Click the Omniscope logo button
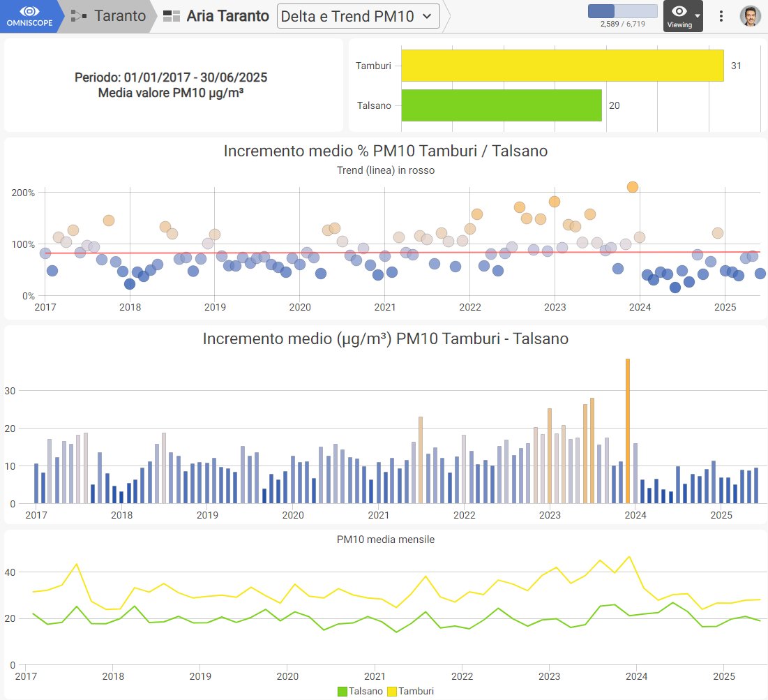The image size is (768, 700). coord(29,16)
